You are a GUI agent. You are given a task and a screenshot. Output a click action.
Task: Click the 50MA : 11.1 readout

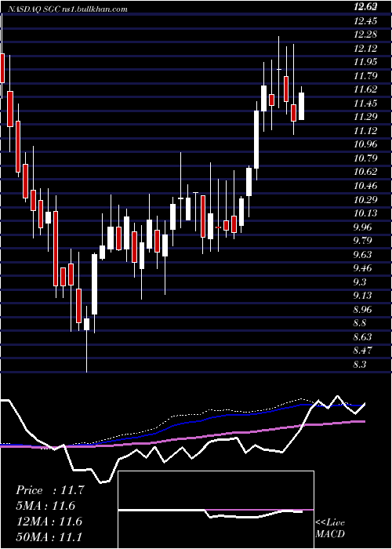point(49,536)
